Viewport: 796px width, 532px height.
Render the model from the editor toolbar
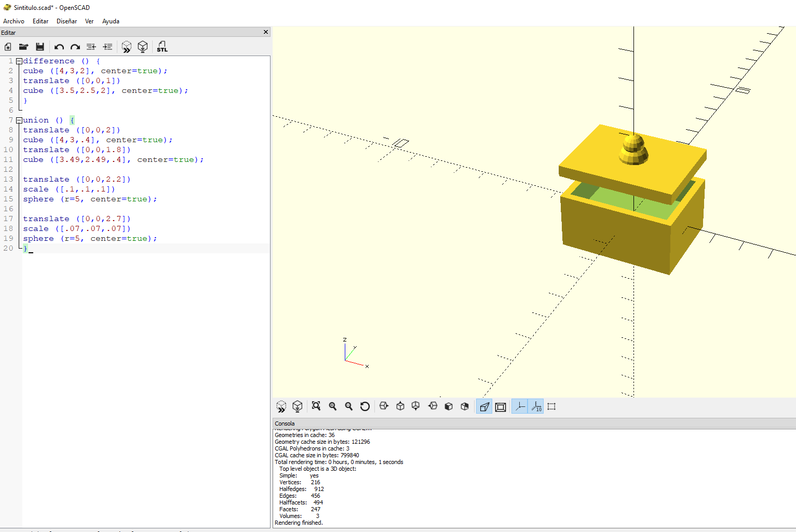coord(143,47)
